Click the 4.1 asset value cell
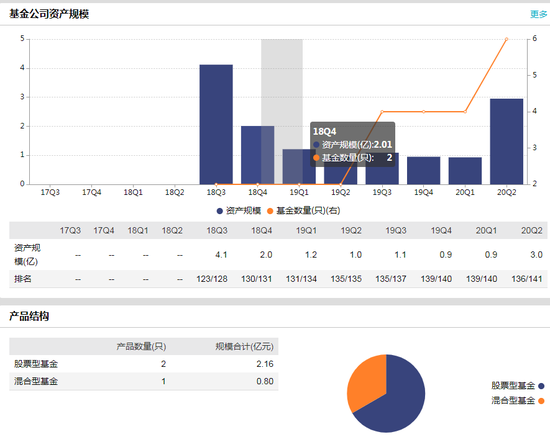The height and width of the screenshot is (437, 550). pos(221,255)
